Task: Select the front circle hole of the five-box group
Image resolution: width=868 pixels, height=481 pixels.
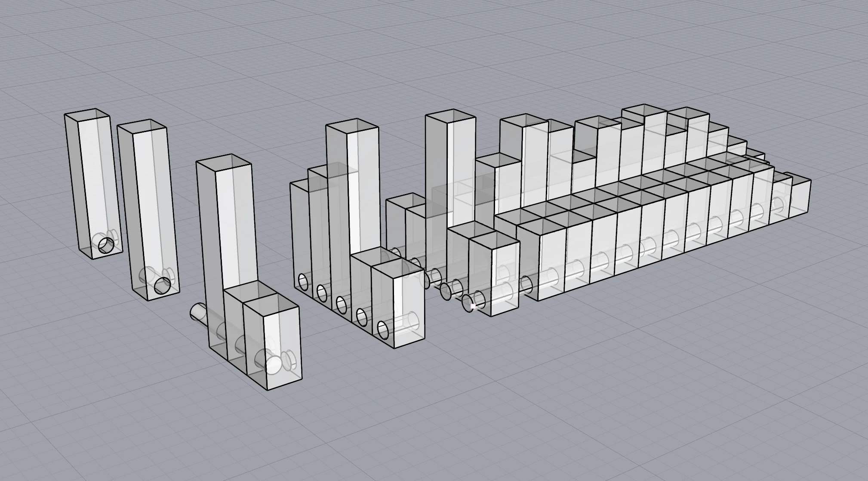Action: 383,329
